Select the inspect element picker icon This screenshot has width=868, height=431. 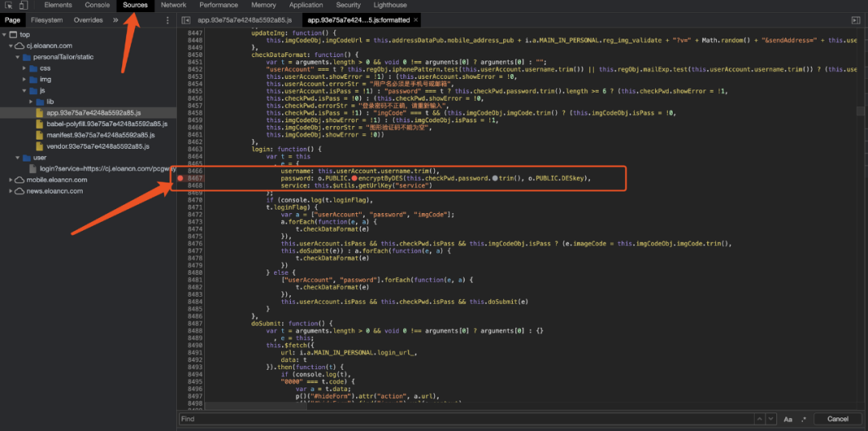[9, 5]
